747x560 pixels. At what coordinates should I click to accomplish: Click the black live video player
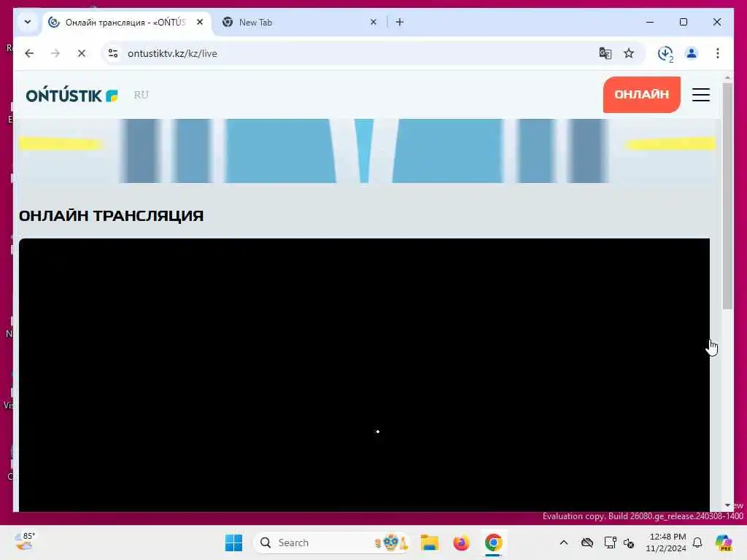pyautogui.click(x=364, y=375)
